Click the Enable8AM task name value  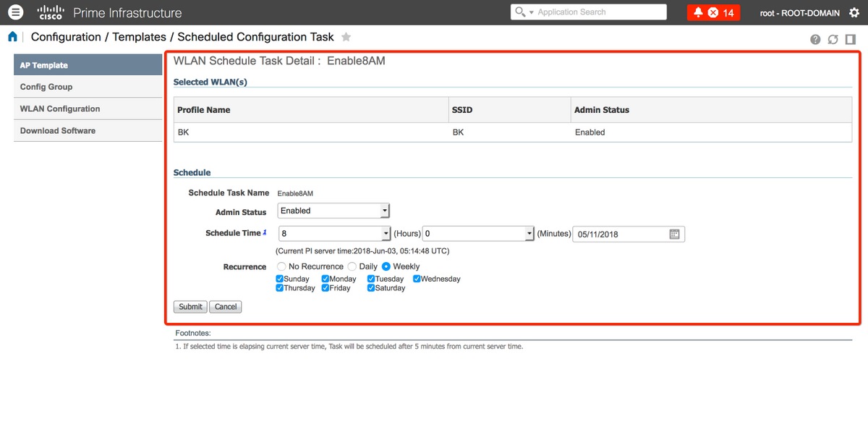click(x=295, y=193)
